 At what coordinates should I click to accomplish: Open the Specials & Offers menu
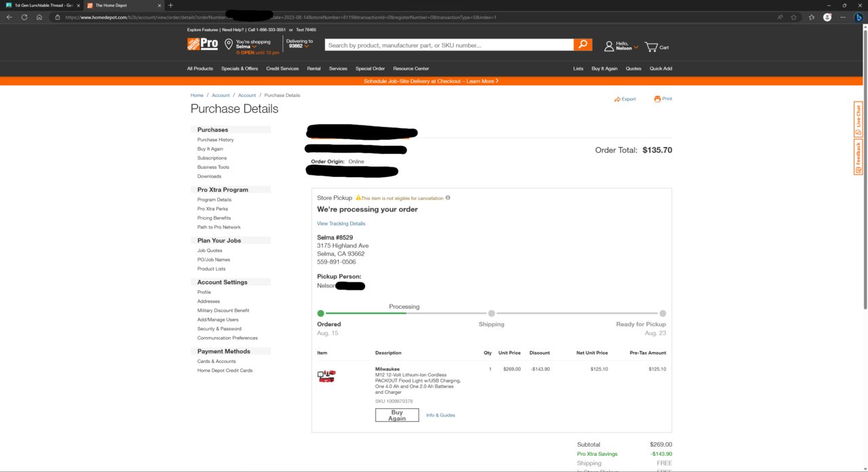(x=240, y=68)
